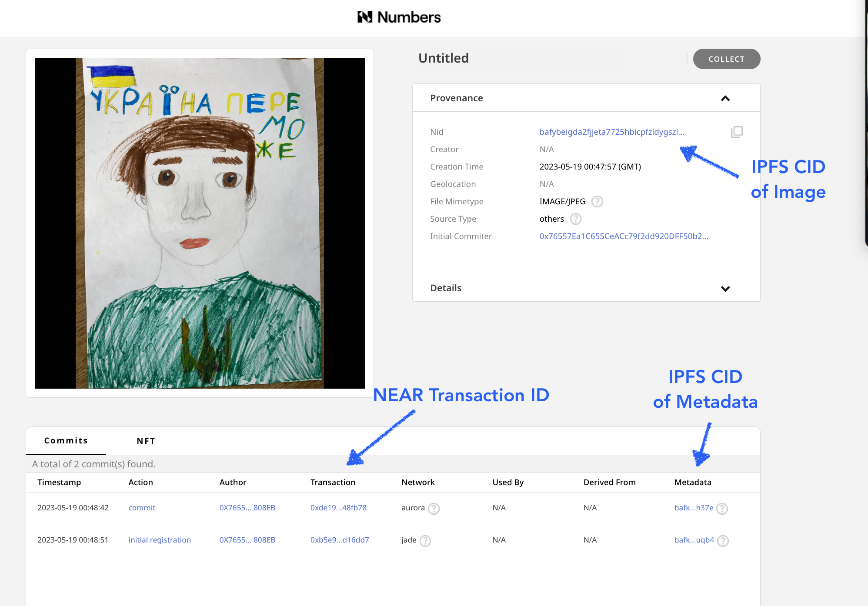Switch to the NFT tab
Viewport: 868px width, 606px height.
point(146,441)
